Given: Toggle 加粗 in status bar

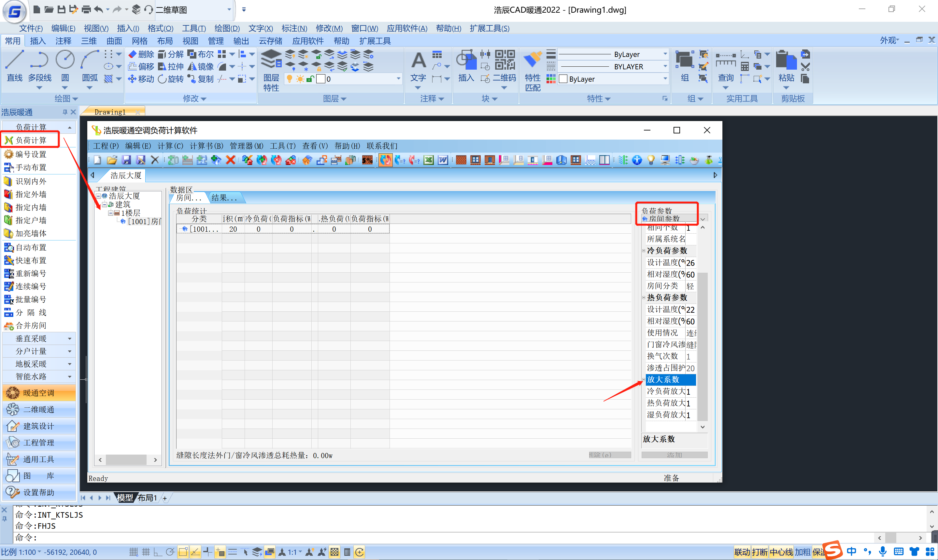Looking at the screenshot, I should pyautogui.click(x=802, y=553).
